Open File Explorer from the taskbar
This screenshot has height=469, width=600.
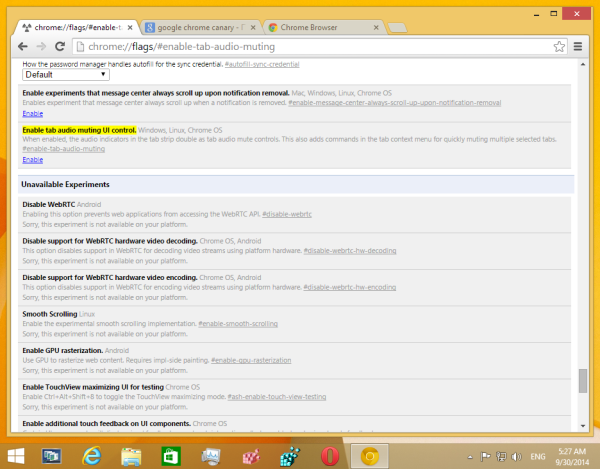(131, 456)
